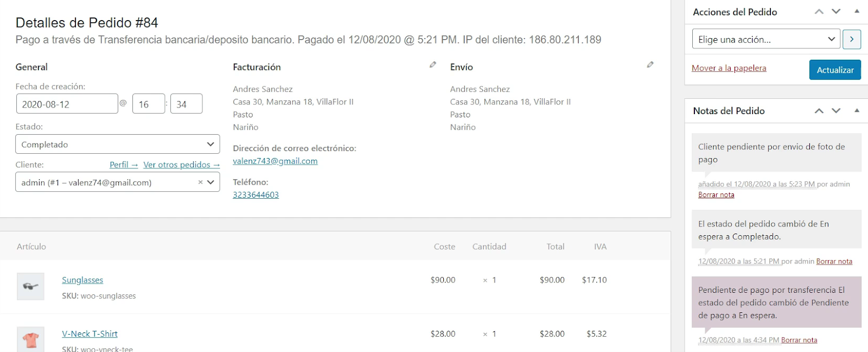This screenshot has width=868, height=352.
Task: Click the creation date field 2020-08-12
Action: click(x=67, y=104)
